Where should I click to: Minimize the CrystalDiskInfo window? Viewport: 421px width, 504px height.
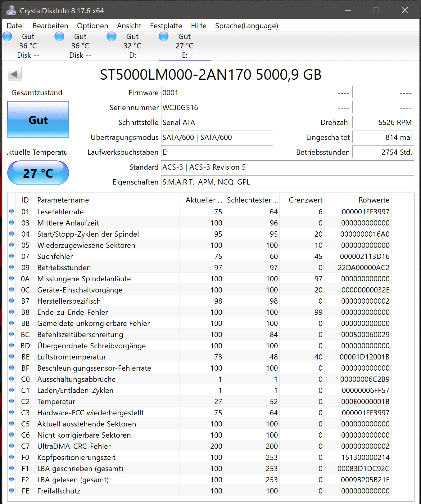pos(348,10)
